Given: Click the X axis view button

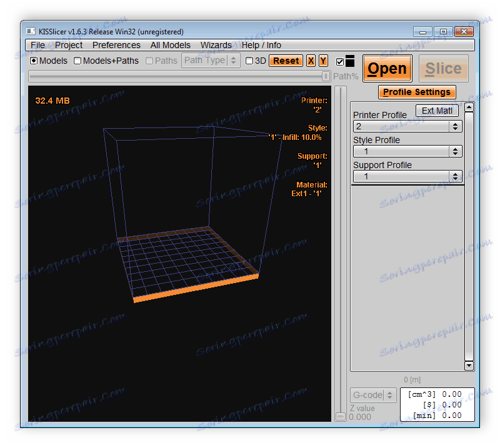Looking at the screenshot, I should point(311,61).
